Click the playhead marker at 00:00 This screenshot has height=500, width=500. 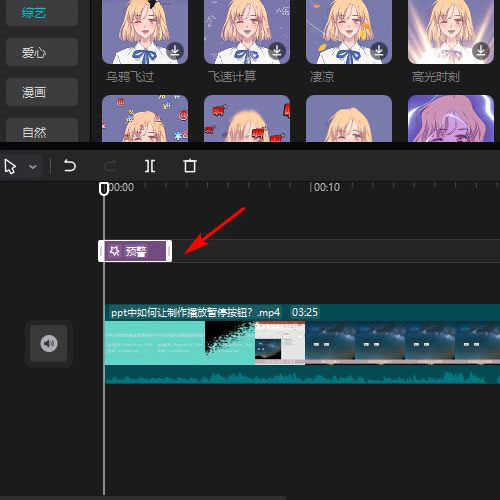(104, 188)
